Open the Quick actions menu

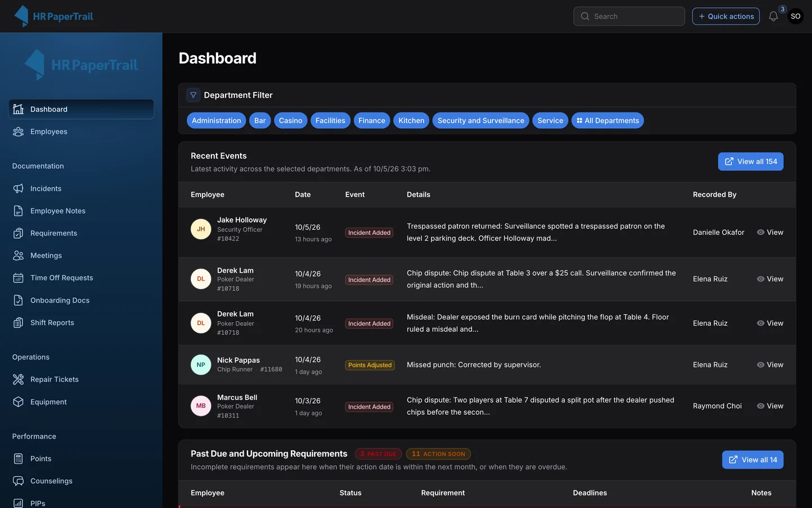tap(726, 16)
